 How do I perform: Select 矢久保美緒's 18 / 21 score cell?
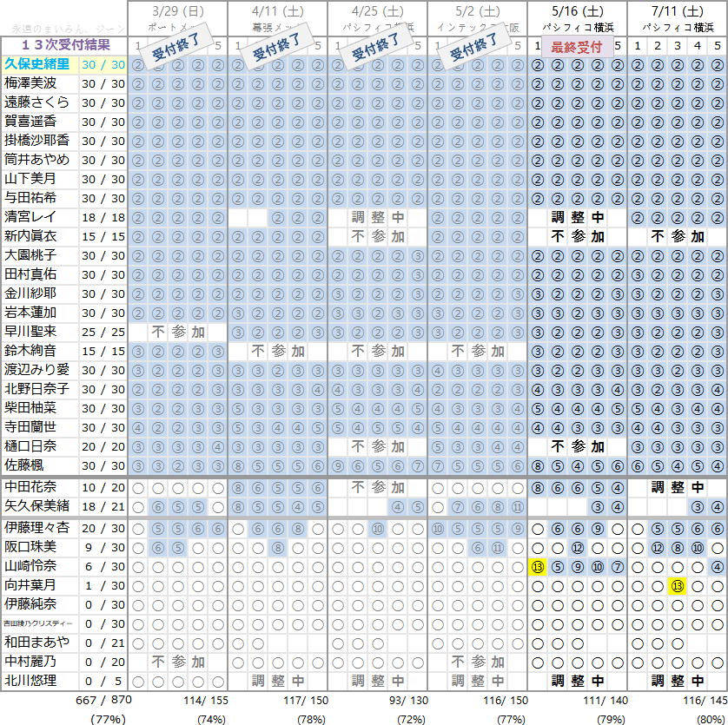[x=103, y=505]
